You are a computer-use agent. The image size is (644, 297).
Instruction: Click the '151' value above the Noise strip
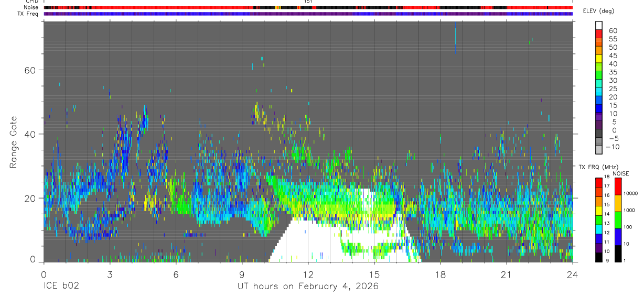[x=308, y=2]
